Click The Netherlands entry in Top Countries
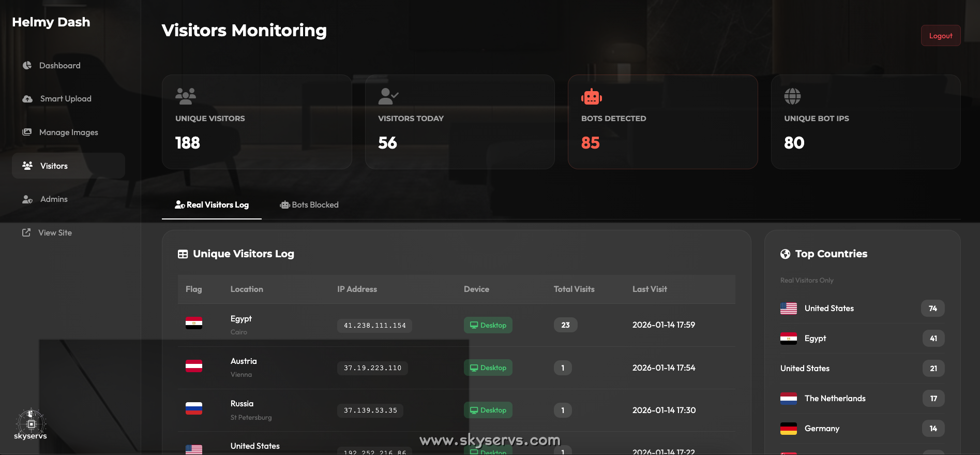Image resolution: width=980 pixels, height=455 pixels. (835, 398)
